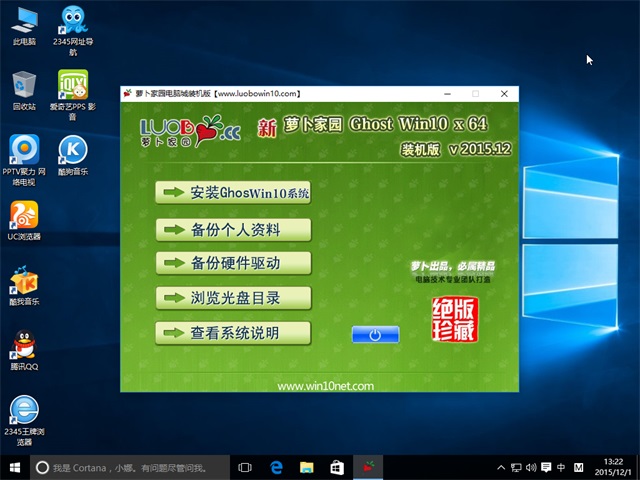Open the Action Center notification icon
The width and height of the screenshot is (640, 480).
pos(546,468)
